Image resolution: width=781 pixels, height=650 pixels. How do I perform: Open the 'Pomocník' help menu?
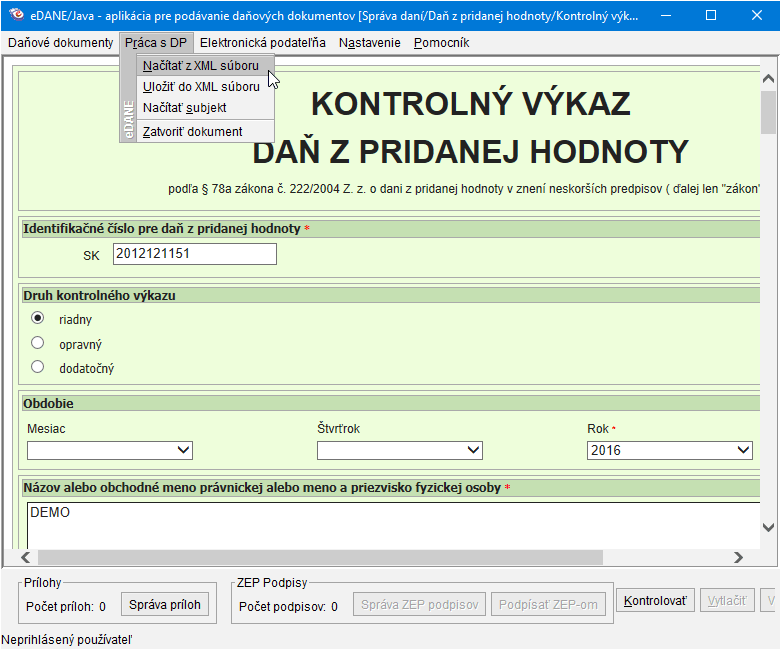441,43
